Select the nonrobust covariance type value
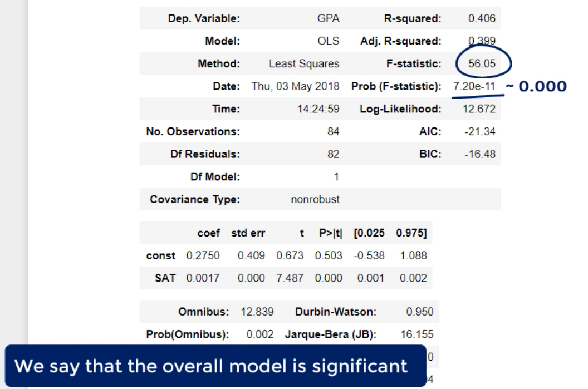The width and height of the screenshot is (588, 389). tap(315, 199)
